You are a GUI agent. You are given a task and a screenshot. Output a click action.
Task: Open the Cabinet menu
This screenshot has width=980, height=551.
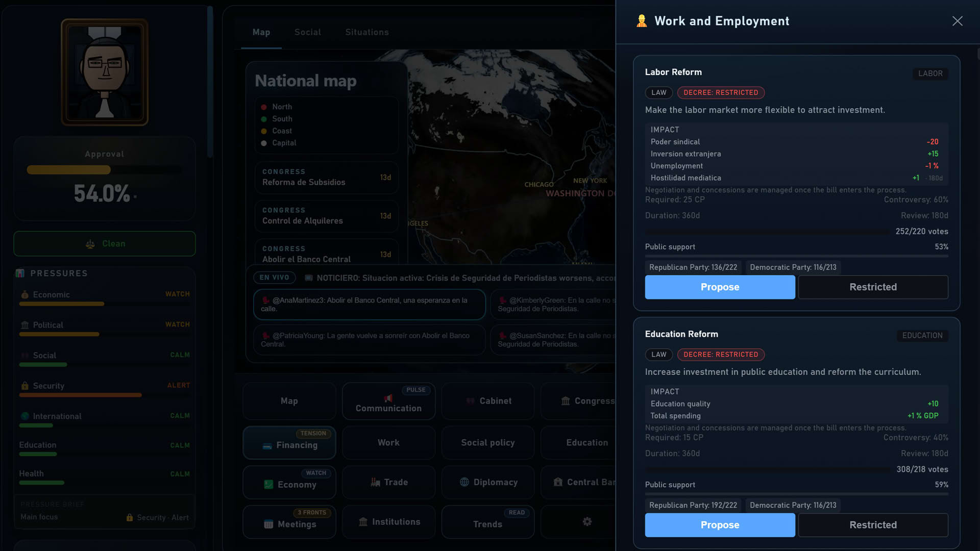[x=488, y=401]
